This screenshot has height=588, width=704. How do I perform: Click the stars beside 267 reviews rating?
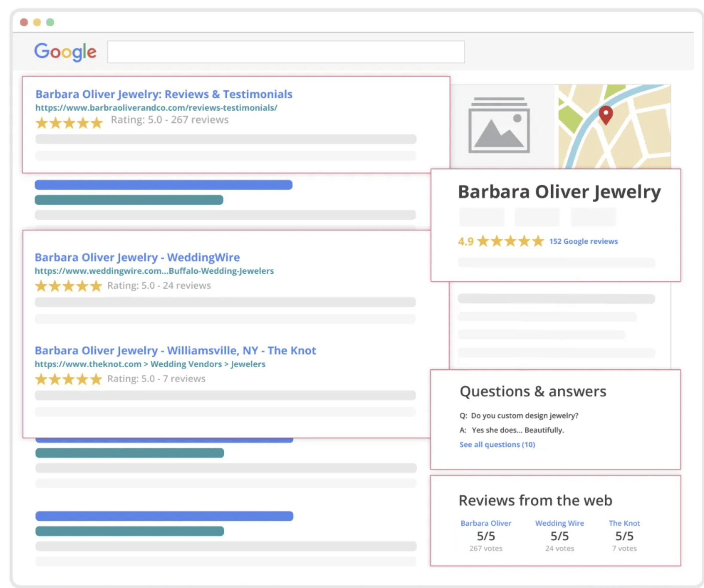coord(69,123)
